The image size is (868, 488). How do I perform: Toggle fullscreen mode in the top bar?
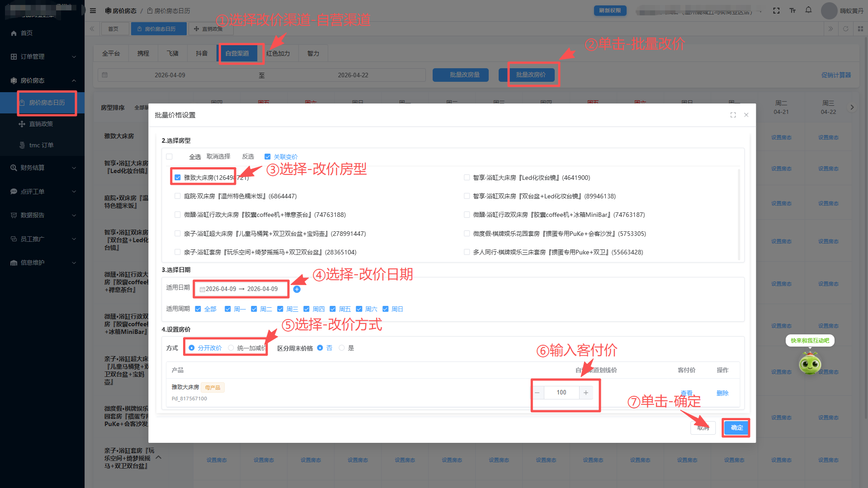(776, 10)
